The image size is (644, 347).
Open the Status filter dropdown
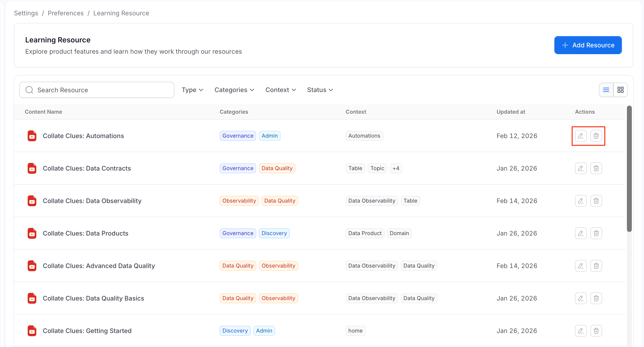(320, 90)
